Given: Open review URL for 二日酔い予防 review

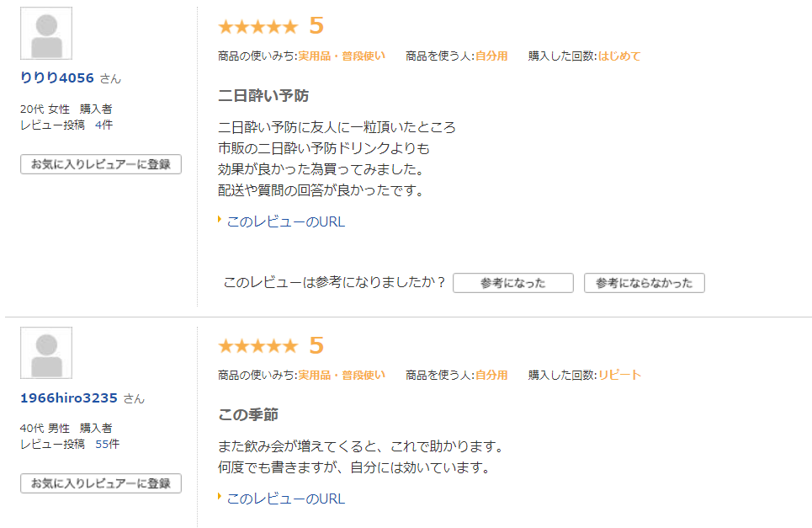Looking at the screenshot, I should pos(285,222).
